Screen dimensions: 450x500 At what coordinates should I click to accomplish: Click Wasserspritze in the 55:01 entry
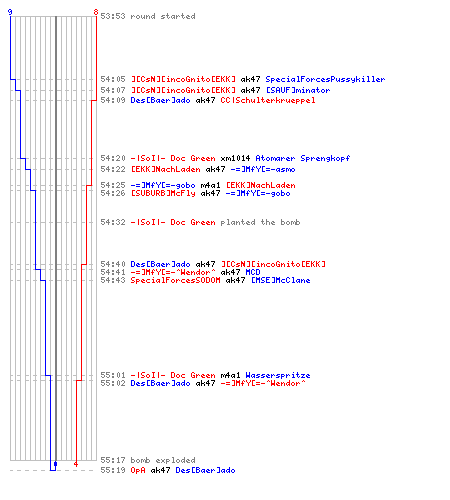(278, 375)
